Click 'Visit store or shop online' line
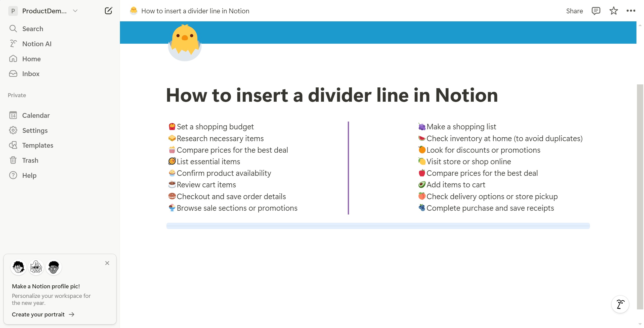This screenshot has height=328, width=644. click(x=469, y=161)
